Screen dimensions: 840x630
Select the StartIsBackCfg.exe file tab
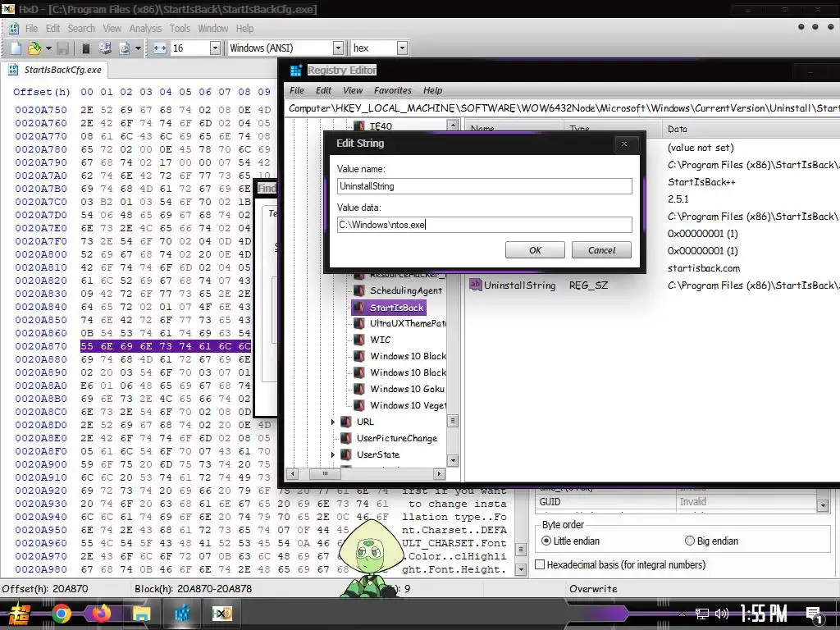coord(55,70)
